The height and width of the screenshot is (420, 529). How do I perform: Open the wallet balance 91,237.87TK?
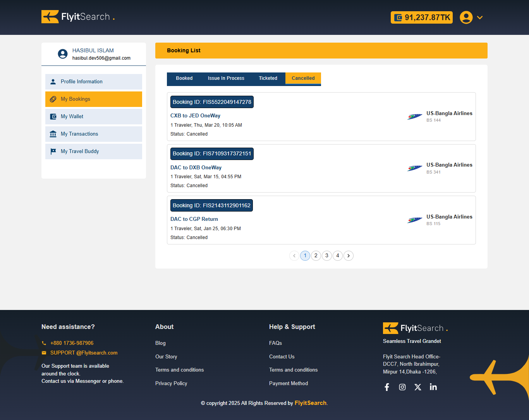421,17
